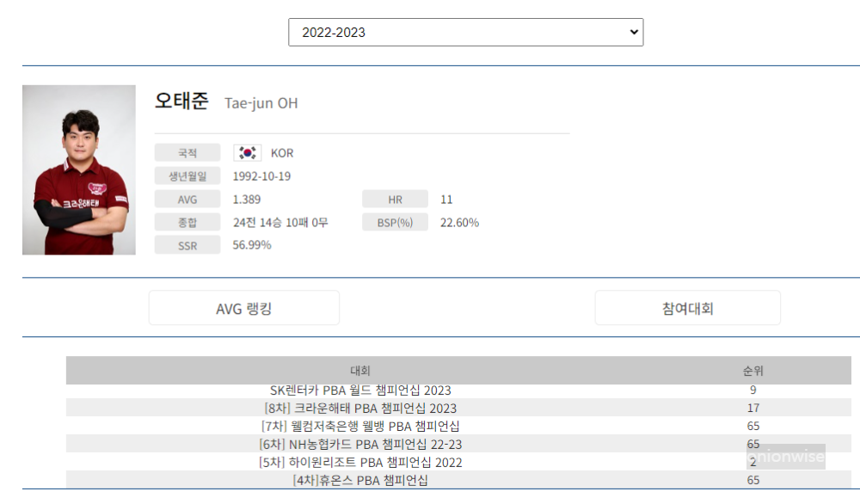Open SK렌터카 PBA 월드 챔피언십 2023 entry
The image size is (860, 504).
[x=361, y=390]
